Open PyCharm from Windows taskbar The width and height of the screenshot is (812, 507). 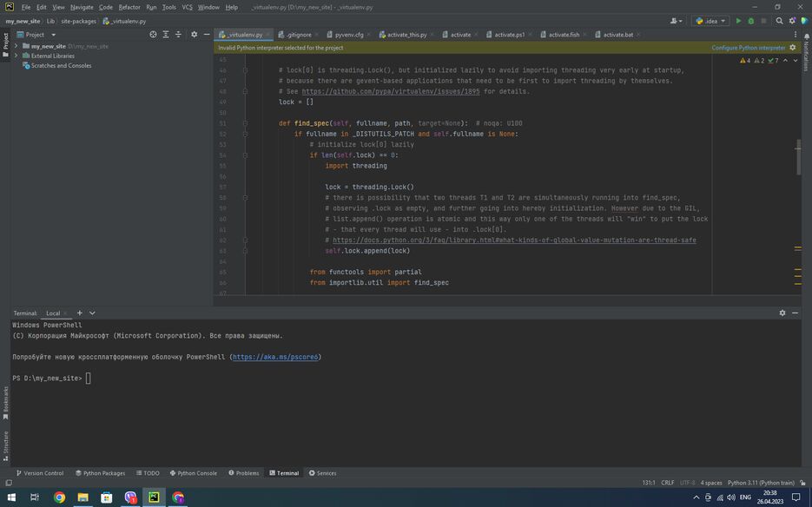pos(154,497)
